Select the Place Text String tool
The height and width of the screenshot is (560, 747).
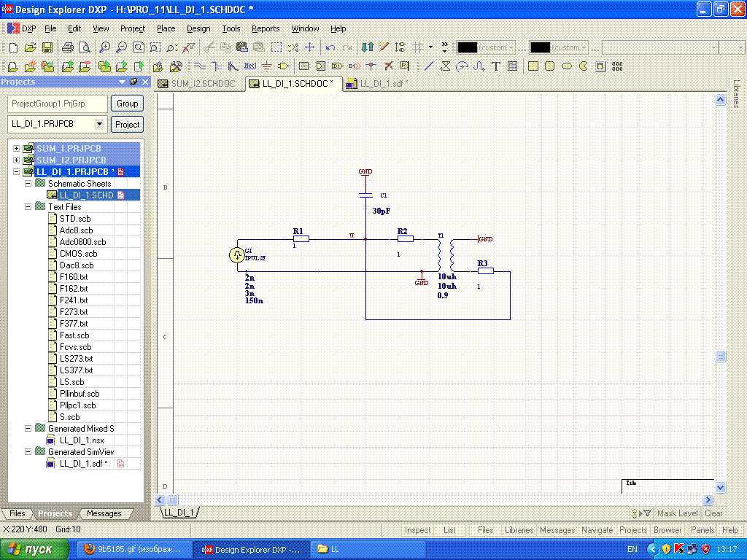point(496,66)
